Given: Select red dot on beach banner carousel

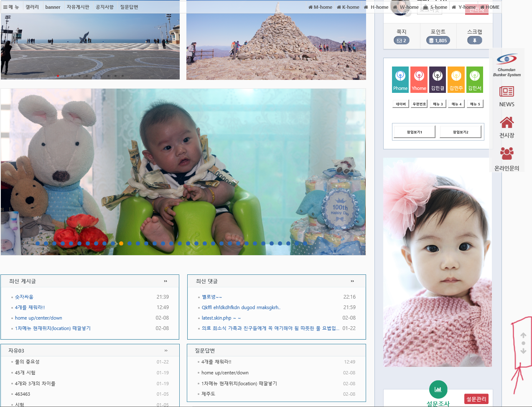Looking at the screenshot, I should [x=58, y=76].
